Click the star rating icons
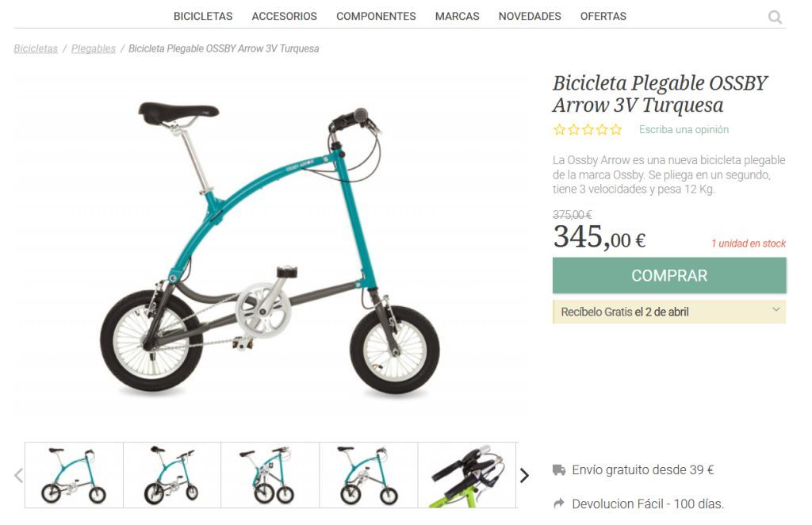Viewport: 812px width, 525px height. click(587, 129)
